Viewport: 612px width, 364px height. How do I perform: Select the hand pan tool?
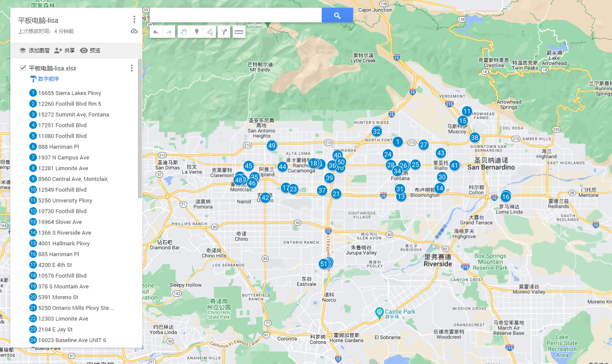tap(184, 32)
